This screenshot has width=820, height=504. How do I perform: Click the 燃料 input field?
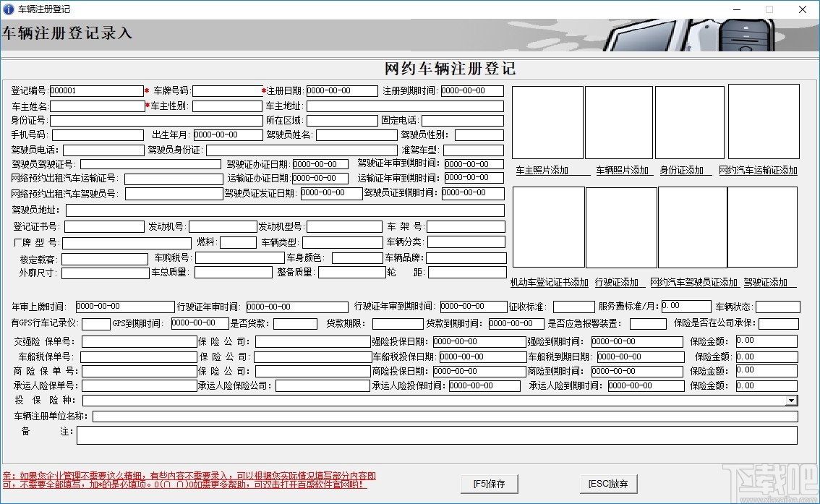[238, 242]
